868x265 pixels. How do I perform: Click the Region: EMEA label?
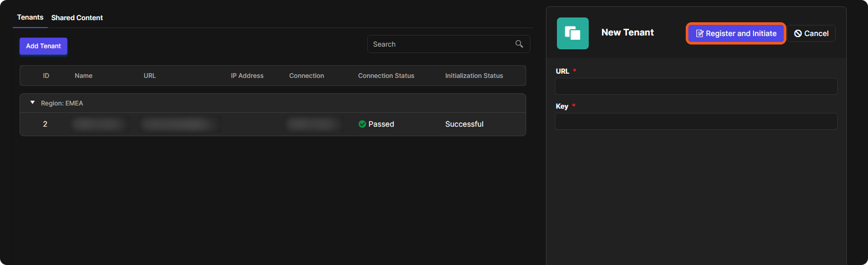point(62,103)
